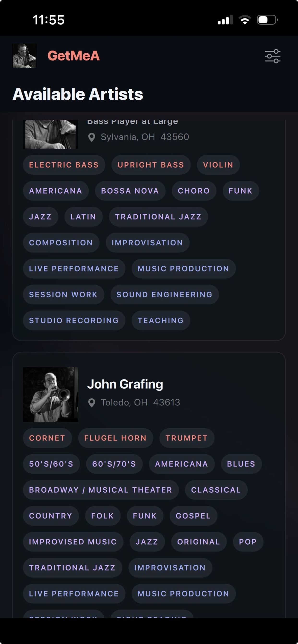Viewport: 298px width, 644px height.
Task: Tap the Broadway / Musical Theater tag
Action: click(x=101, y=490)
